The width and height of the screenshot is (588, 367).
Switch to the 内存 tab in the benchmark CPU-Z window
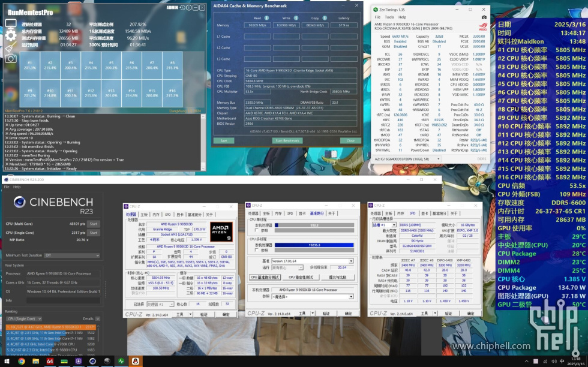pos(278,213)
